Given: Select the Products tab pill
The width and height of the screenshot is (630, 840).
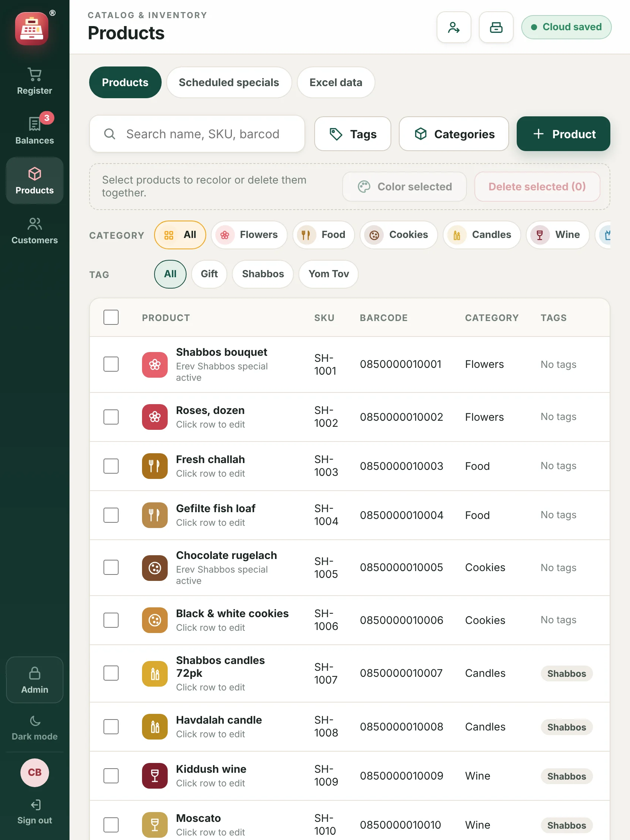Looking at the screenshot, I should pos(125,82).
